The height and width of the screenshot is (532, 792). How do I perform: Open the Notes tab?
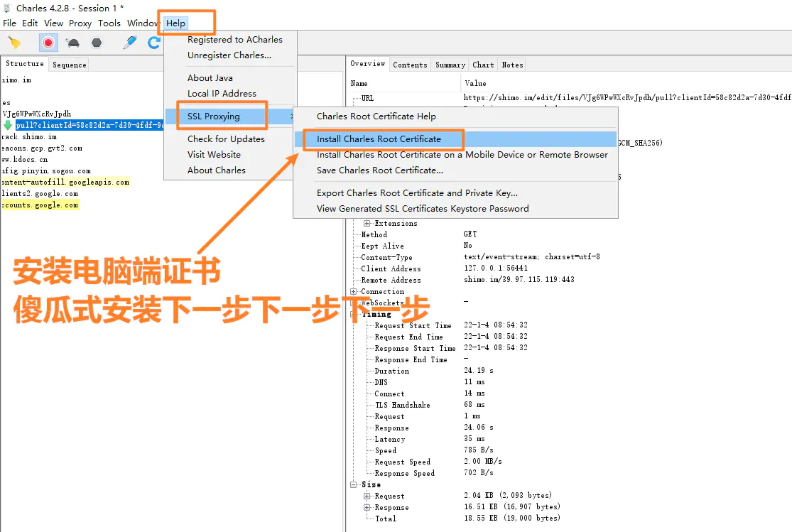point(512,65)
